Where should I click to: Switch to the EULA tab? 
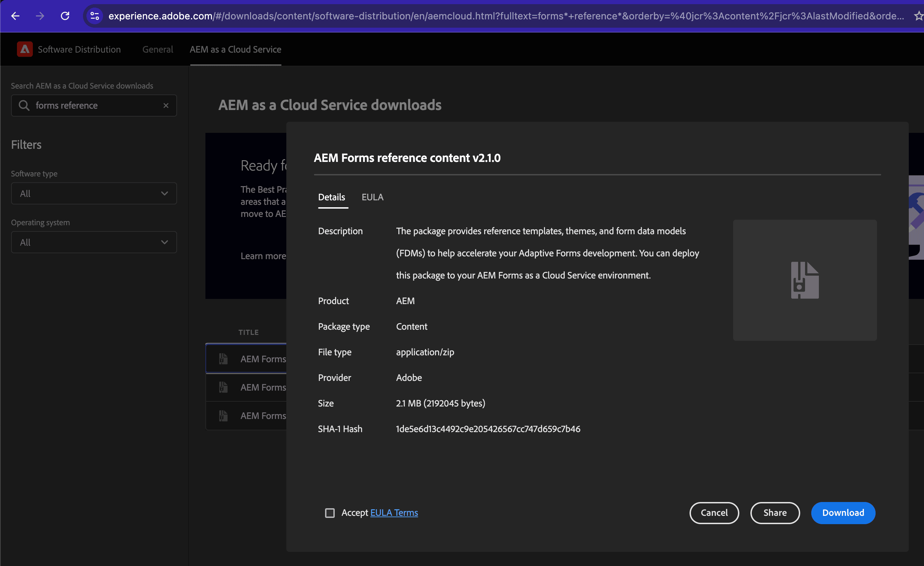[x=372, y=197]
